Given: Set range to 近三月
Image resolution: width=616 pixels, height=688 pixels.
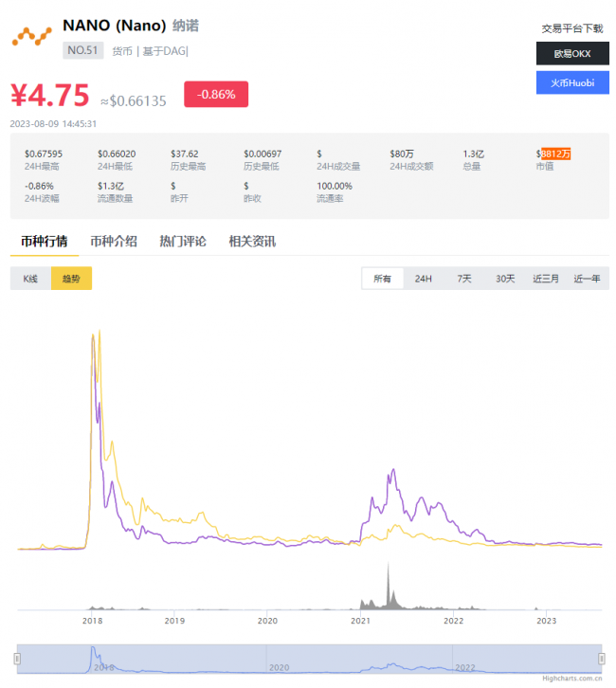Looking at the screenshot, I should click(x=546, y=279).
